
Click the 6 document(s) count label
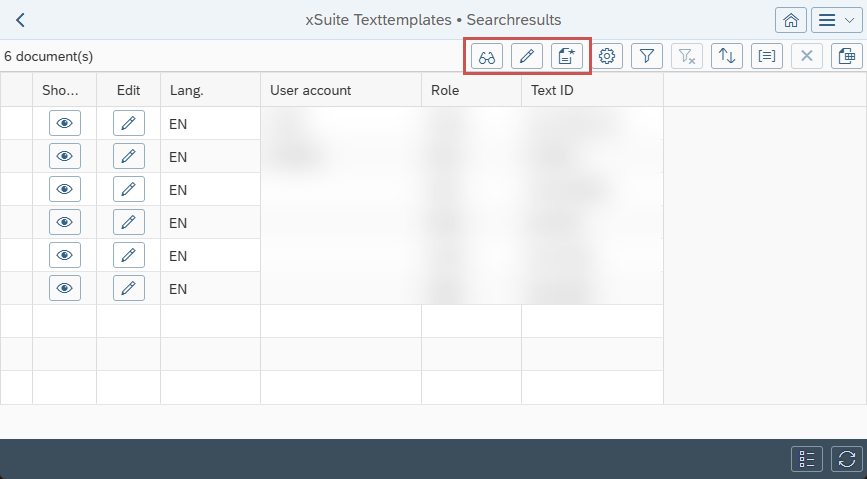(x=49, y=56)
